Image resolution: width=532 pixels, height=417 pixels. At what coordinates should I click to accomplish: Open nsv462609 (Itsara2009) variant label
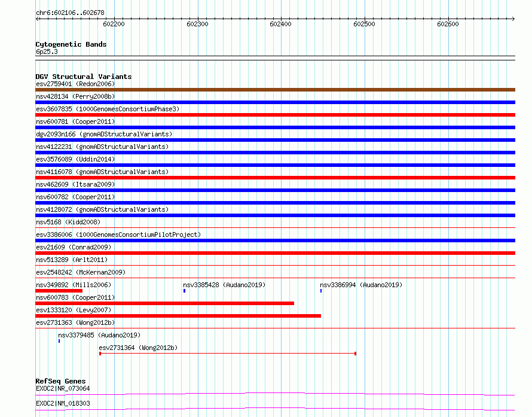75,184
